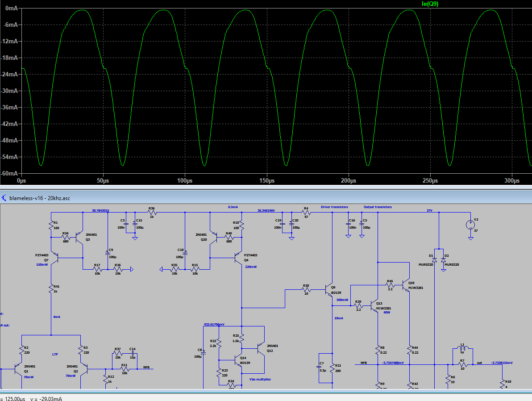Select LTP transistor Q1 2N5401
The height and width of the screenshot is (401, 532).
point(18,369)
